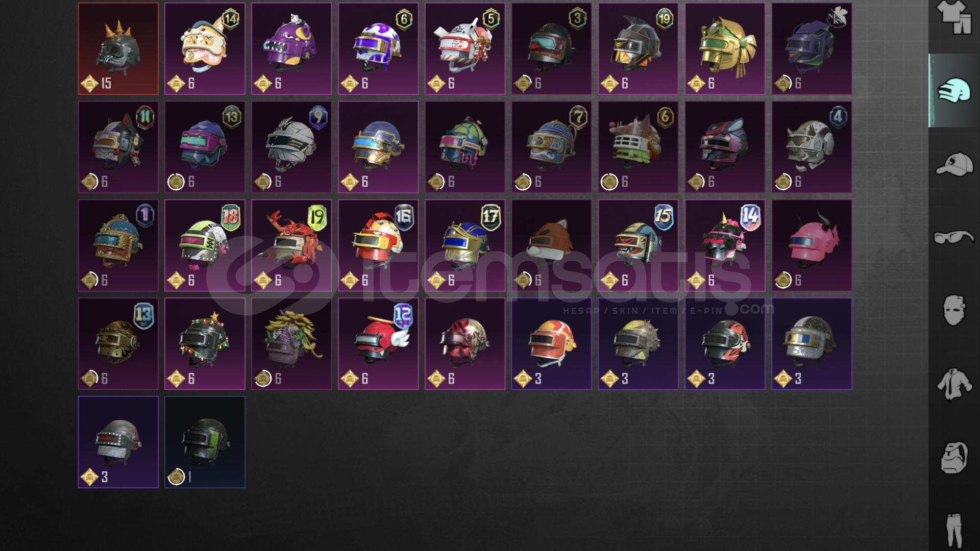This screenshot has height=551, width=980.
Task: Select the pixel mask helmet costing 3
Action: tap(118, 442)
